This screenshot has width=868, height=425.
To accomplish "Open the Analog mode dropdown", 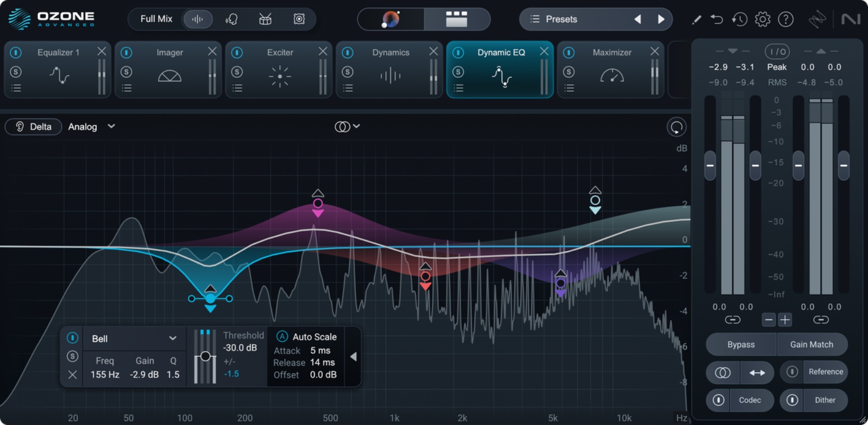I will [92, 126].
